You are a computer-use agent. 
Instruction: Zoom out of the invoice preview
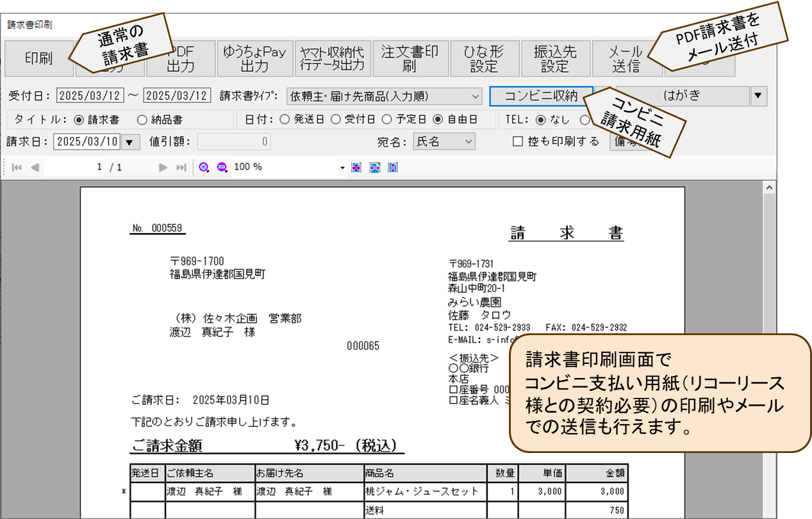(x=220, y=167)
